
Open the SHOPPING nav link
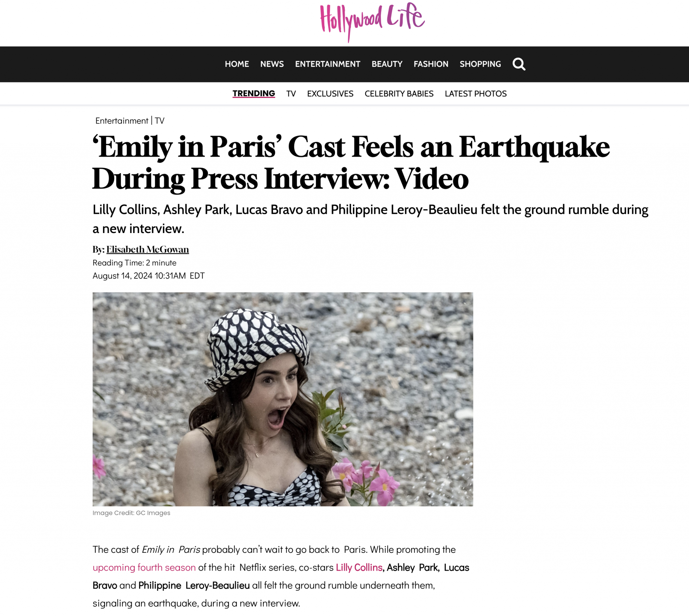tap(480, 64)
